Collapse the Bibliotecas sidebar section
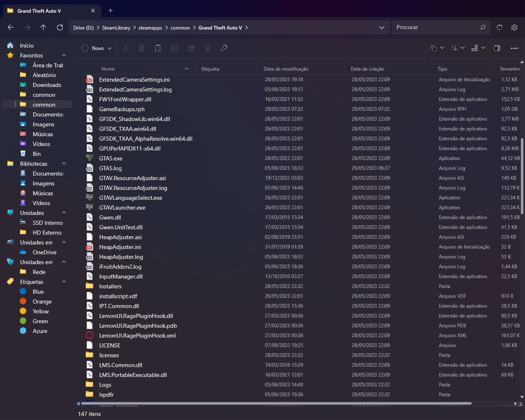The width and height of the screenshot is (525, 420). 64,164
